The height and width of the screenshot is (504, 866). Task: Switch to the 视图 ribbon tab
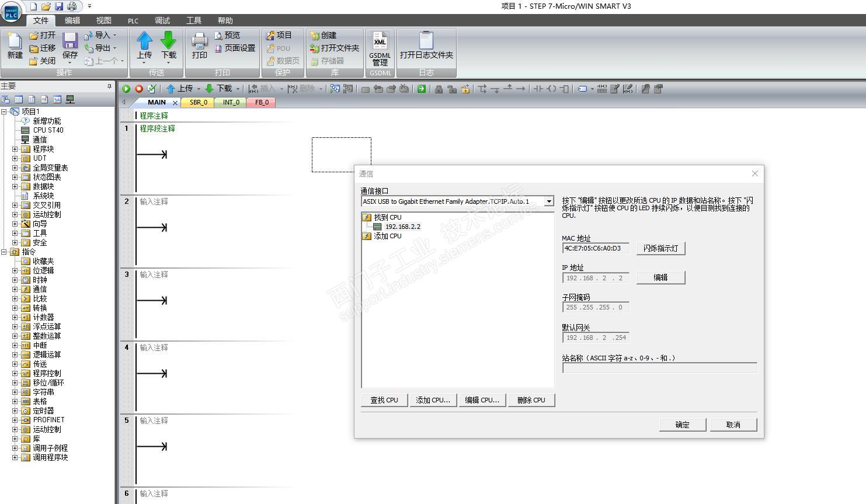pos(103,20)
